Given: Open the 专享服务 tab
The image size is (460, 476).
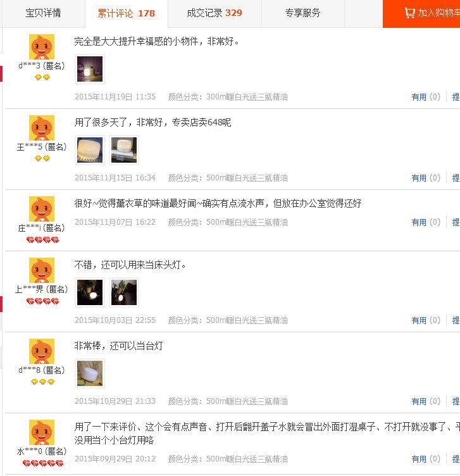Looking at the screenshot, I should click(x=303, y=13).
